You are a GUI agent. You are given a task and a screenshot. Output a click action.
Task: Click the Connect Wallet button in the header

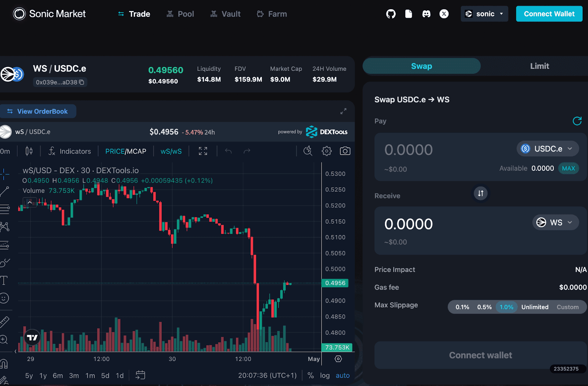(x=549, y=14)
